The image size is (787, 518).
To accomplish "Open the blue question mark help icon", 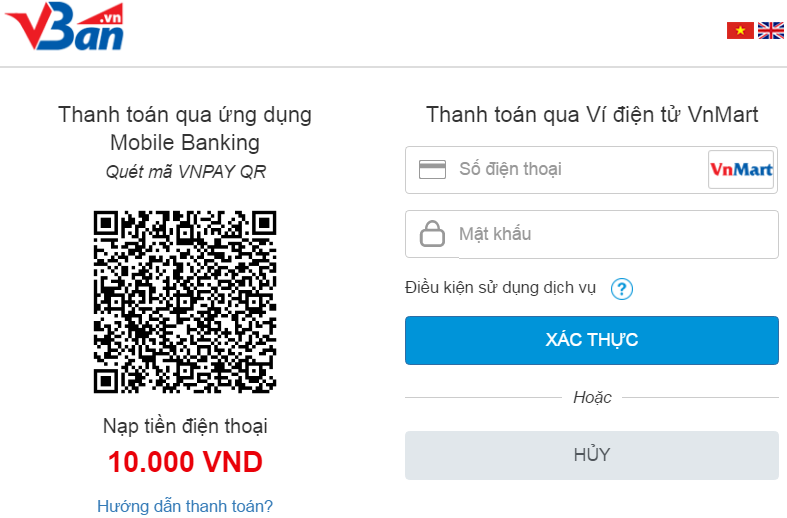I will pos(621,289).
